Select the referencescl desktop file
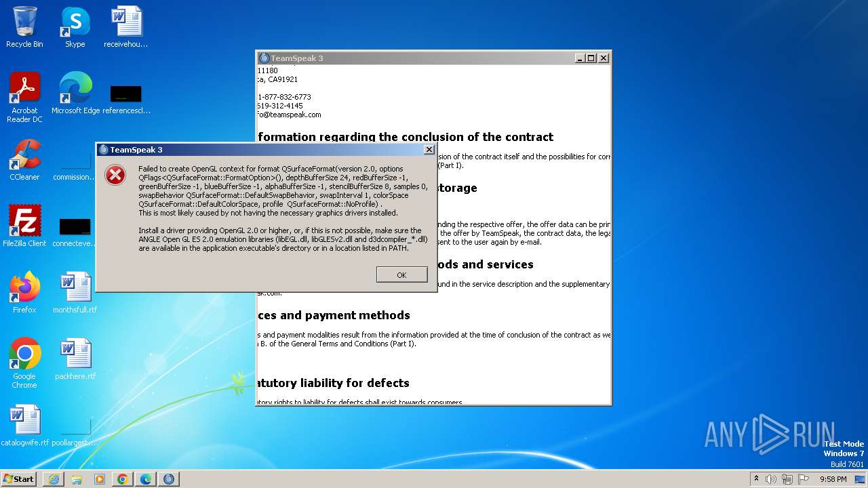This screenshot has height=488, width=868. tap(126, 99)
